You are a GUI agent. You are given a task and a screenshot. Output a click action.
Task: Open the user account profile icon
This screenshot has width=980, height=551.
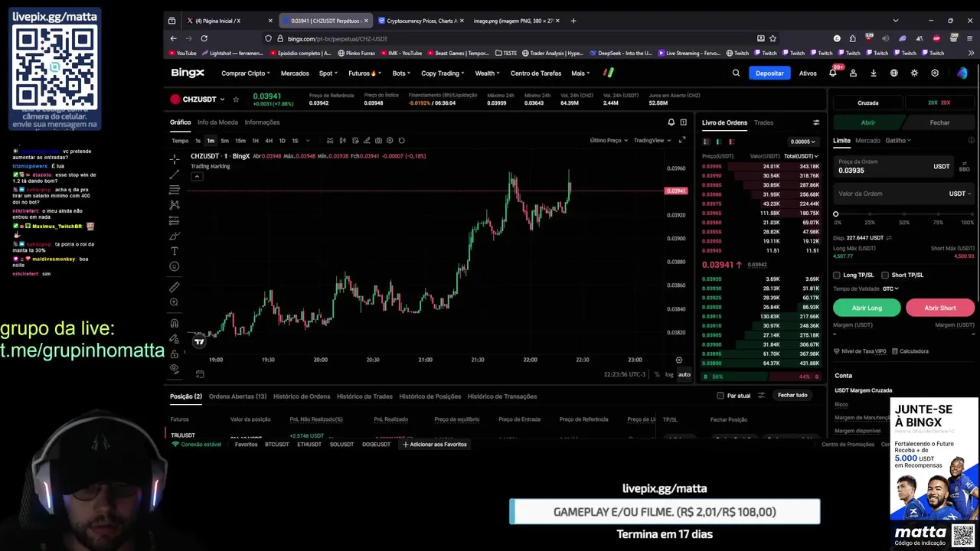pos(853,73)
